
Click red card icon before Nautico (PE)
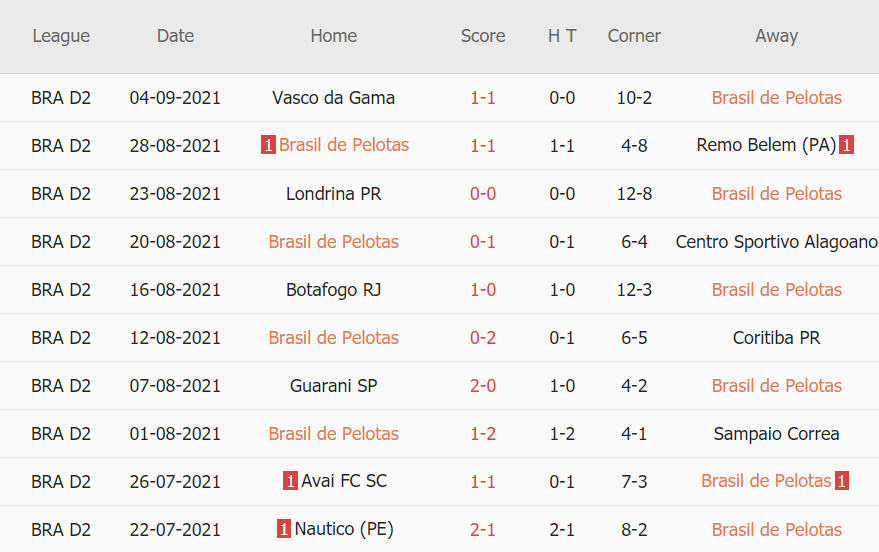pyautogui.click(x=284, y=529)
